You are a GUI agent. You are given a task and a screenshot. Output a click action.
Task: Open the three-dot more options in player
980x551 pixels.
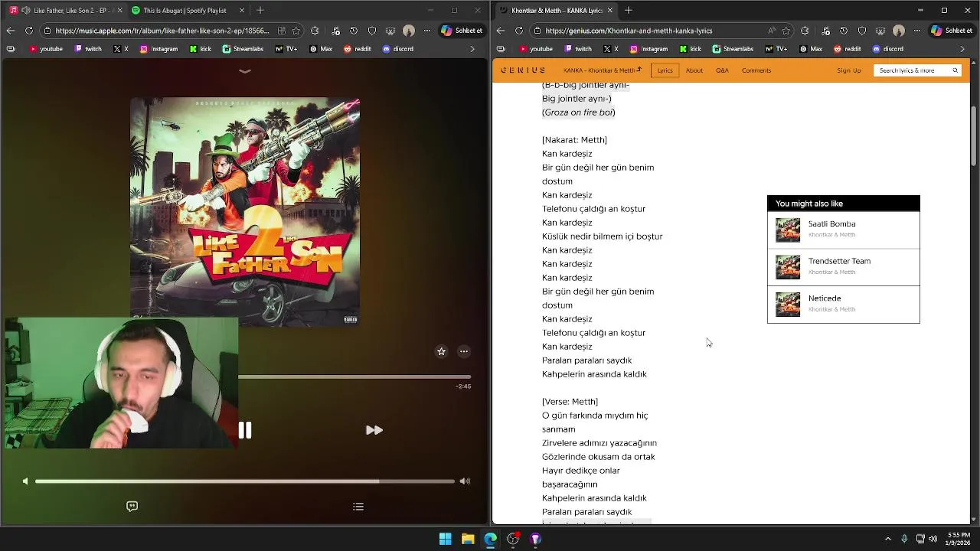(463, 351)
